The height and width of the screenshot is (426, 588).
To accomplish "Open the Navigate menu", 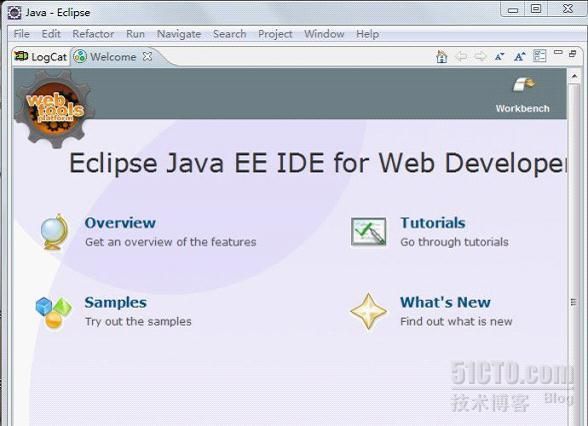I will click(x=179, y=34).
